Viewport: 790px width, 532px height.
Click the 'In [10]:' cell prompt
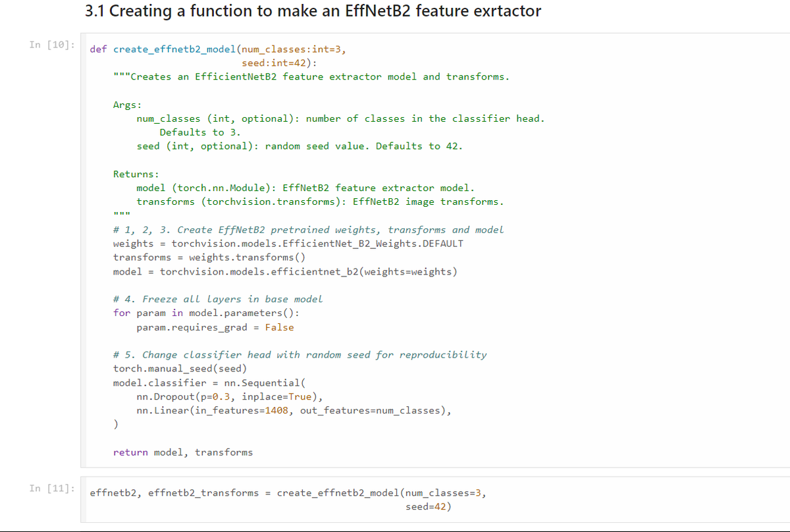coord(52,44)
